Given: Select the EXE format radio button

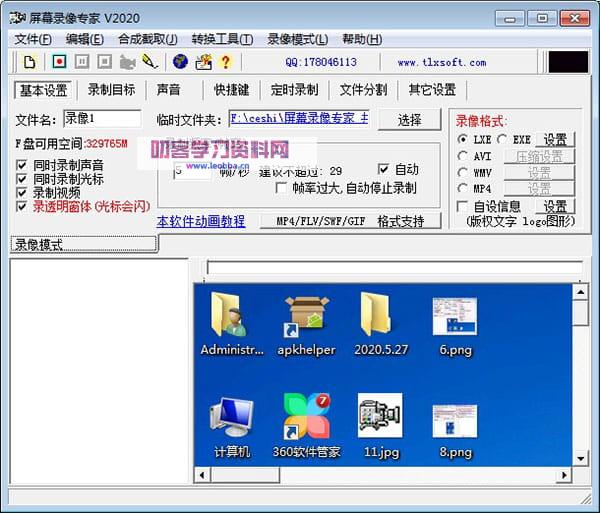Looking at the screenshot, I should [502, 139].
